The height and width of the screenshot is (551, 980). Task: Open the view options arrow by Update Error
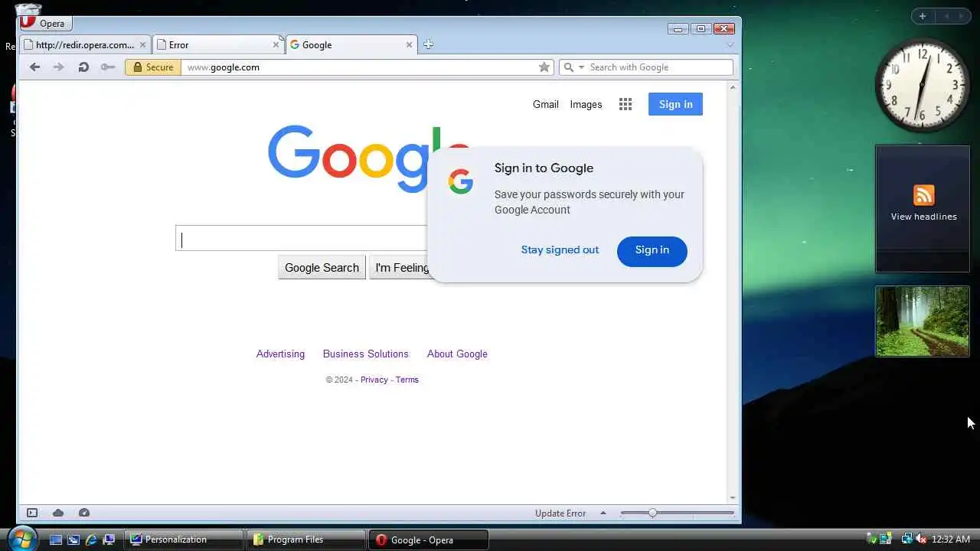click(603, 514)
